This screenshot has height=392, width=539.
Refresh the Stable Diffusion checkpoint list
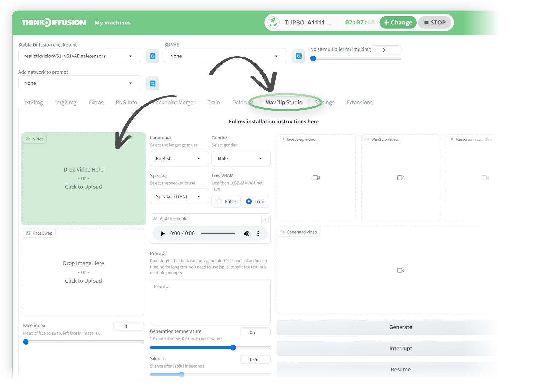tap(153, 56)
